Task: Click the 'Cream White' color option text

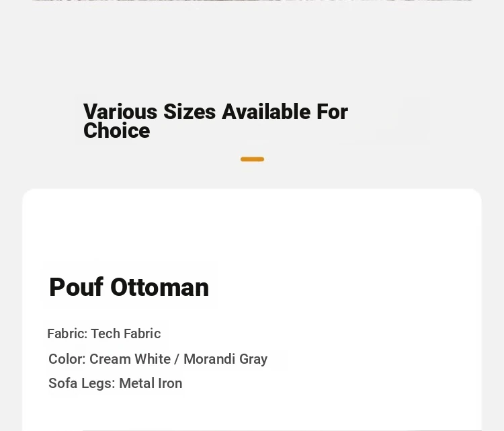Action: click(x=130, y=359)
